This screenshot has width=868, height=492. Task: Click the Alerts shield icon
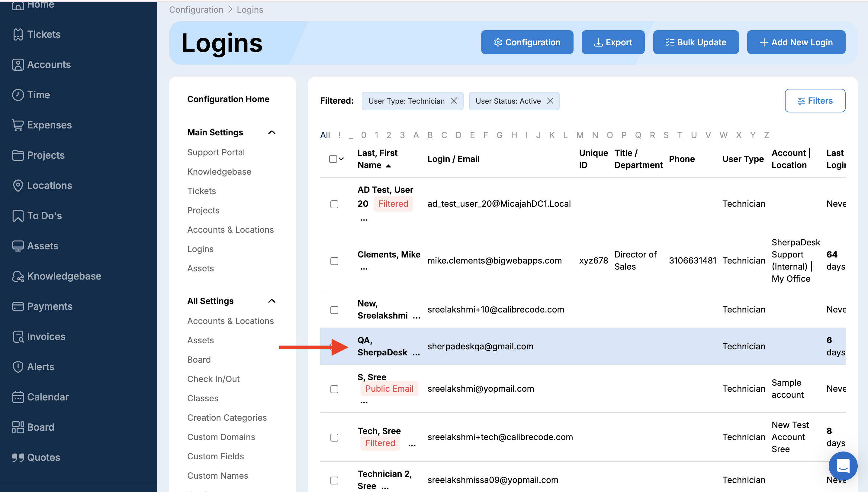18,367
